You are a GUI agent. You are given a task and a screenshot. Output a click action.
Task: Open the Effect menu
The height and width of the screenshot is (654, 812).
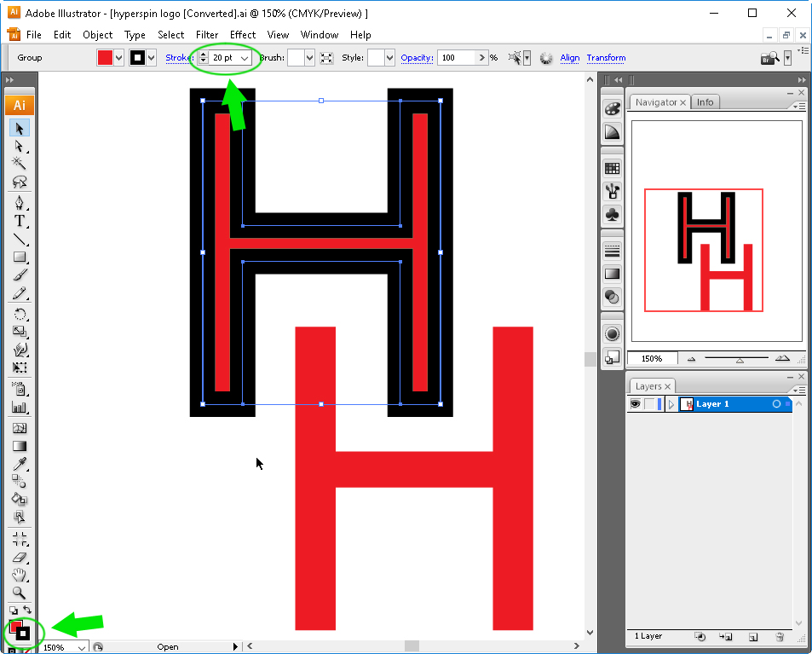point(243,35)
